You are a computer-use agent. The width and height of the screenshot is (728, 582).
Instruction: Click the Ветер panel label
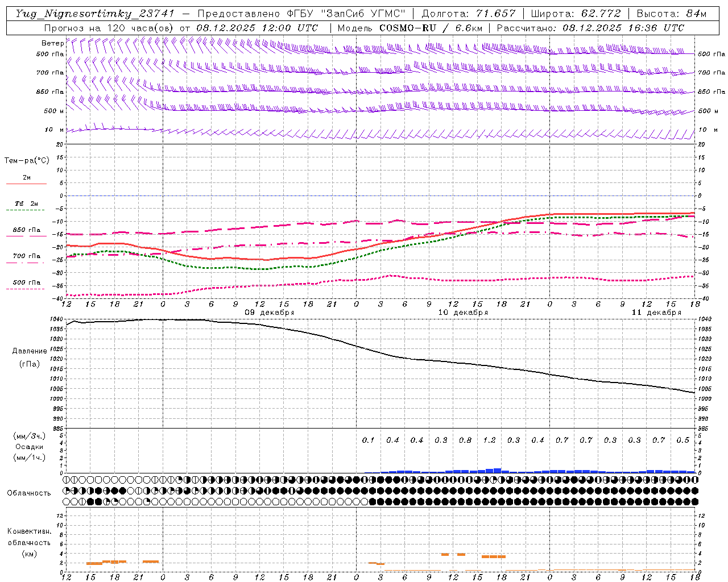tap(52, 43)
